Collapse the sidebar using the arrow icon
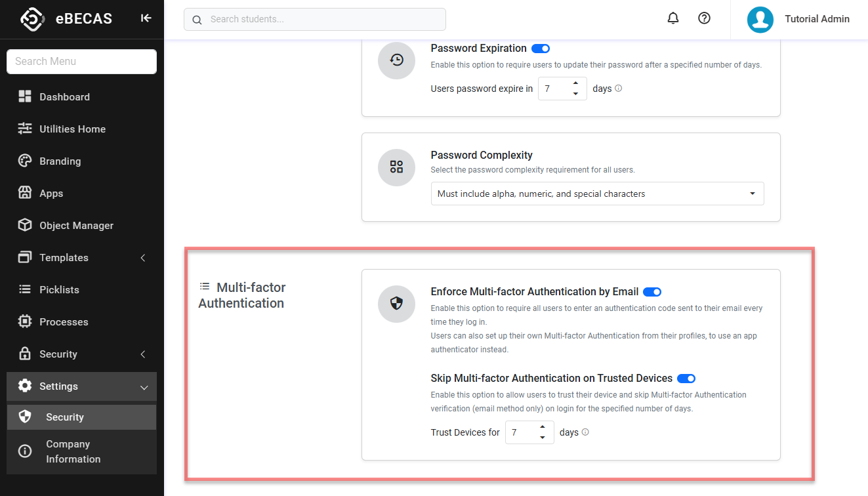The height and width of the screenshot is (496, 868). tap(146, 18)
